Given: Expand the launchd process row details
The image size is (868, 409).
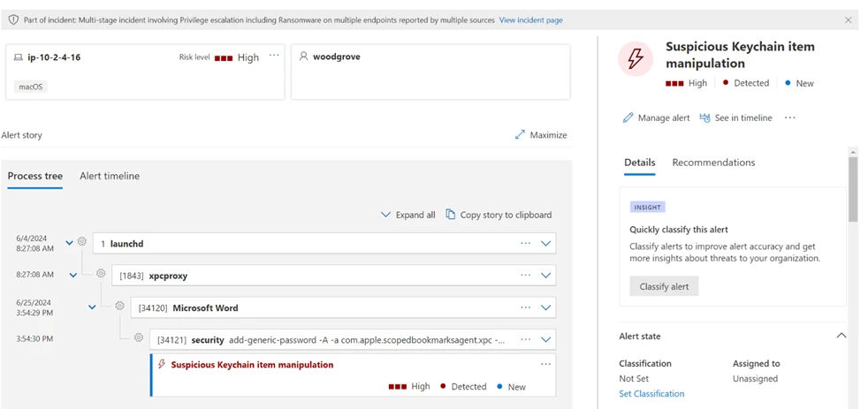Looking at the screenshot, I should (x=545, y=244).
